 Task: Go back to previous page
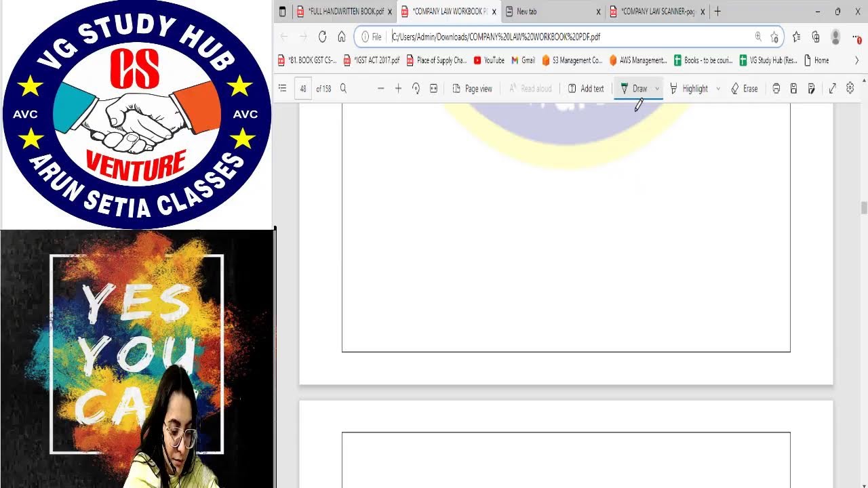(x=284, y=37)
